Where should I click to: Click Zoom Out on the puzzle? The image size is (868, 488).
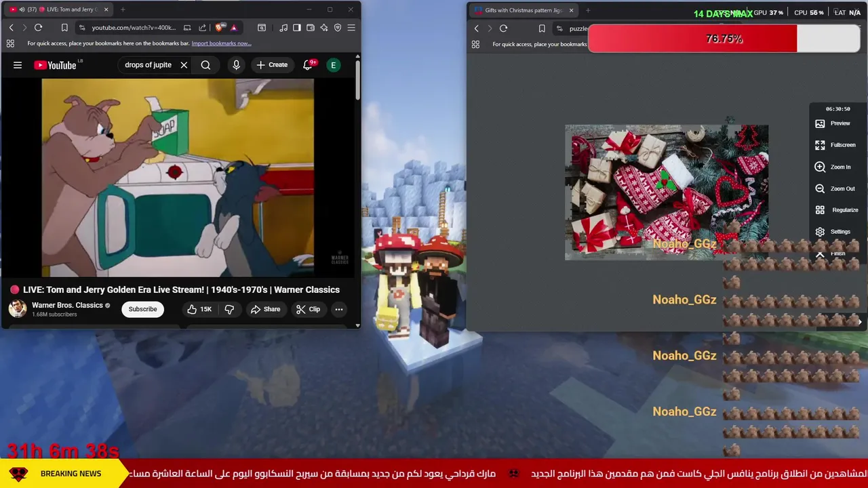point(835,188)
